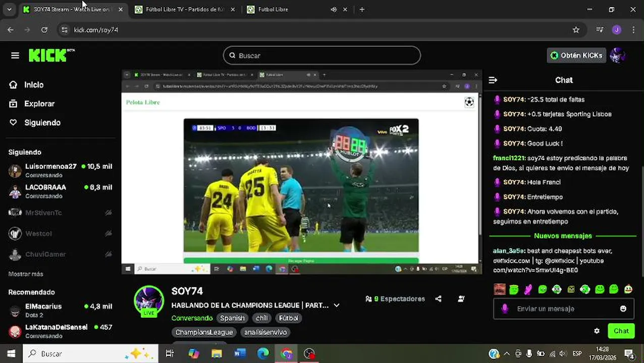This screenshot has width=644, height=363.
Task: Open Windows Start menu
Action: point(11,354)
